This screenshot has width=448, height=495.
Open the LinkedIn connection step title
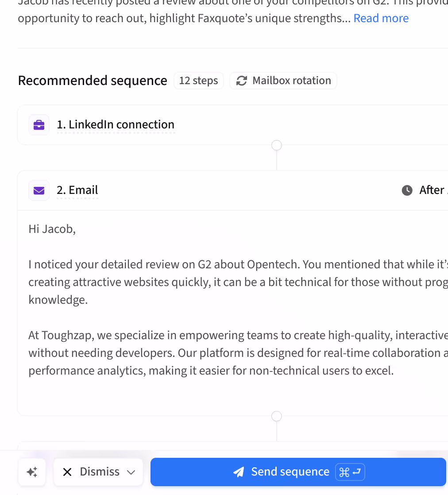(116, 125)
